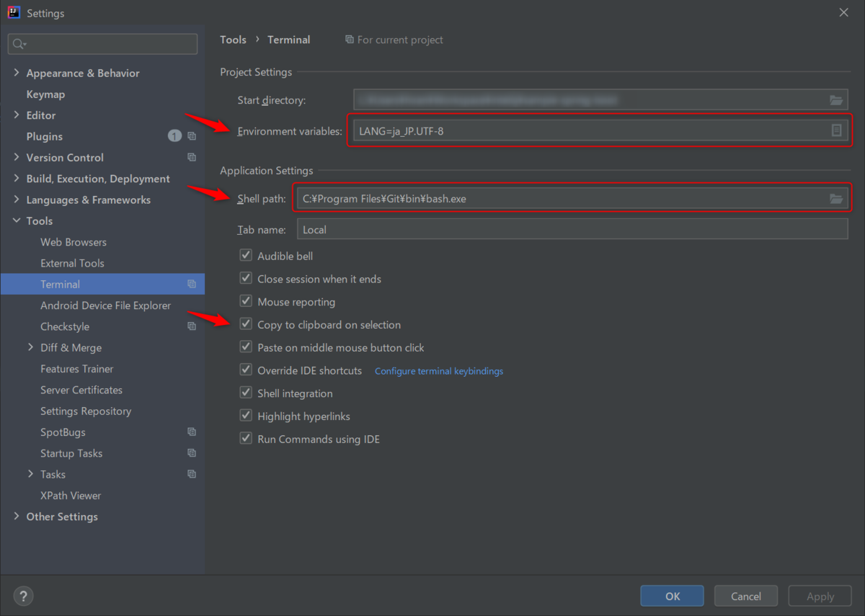Toggle Copy to clipboard on selection
Image resolution: width=865 pixels, height=616 pixels.
(246, 324)
